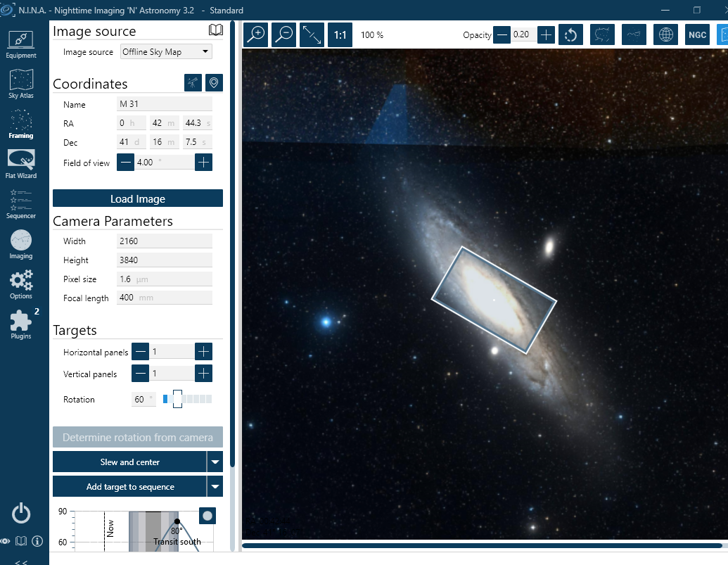
Task: Toggle the coordinate grid globe icon
Action: pyautogui.click(x=666, y=34)
